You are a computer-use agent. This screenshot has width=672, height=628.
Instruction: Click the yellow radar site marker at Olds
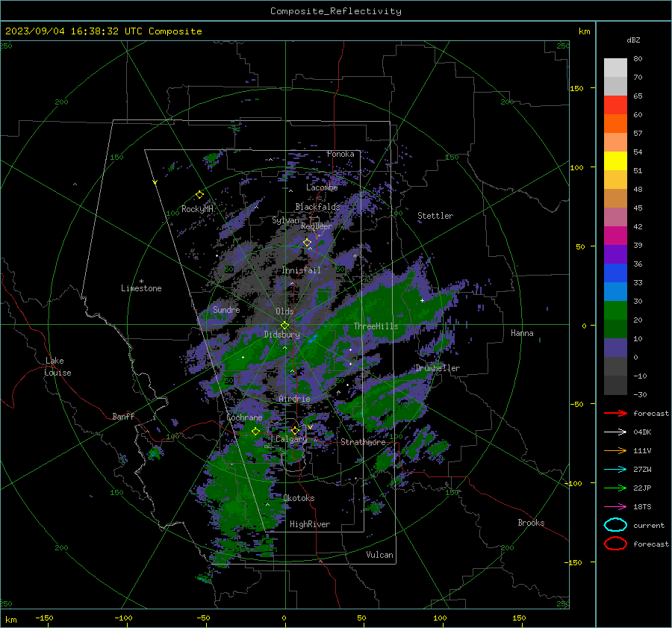click(284, 326)
